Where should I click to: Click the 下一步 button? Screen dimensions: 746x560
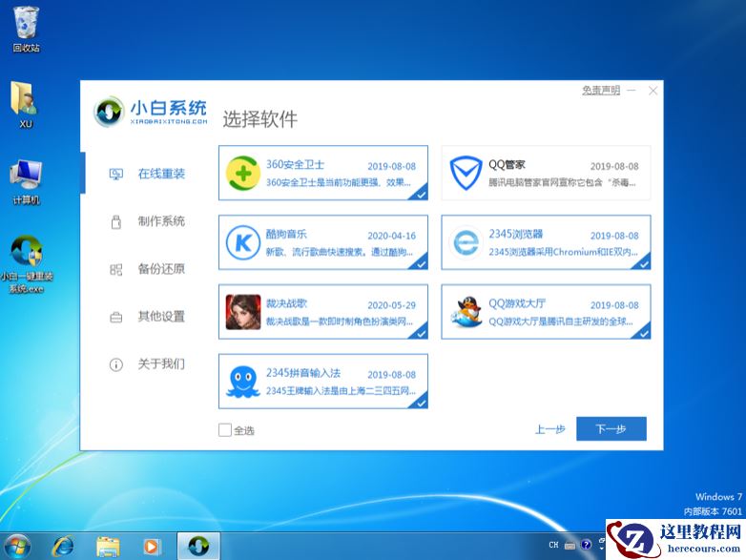point(611,429)
